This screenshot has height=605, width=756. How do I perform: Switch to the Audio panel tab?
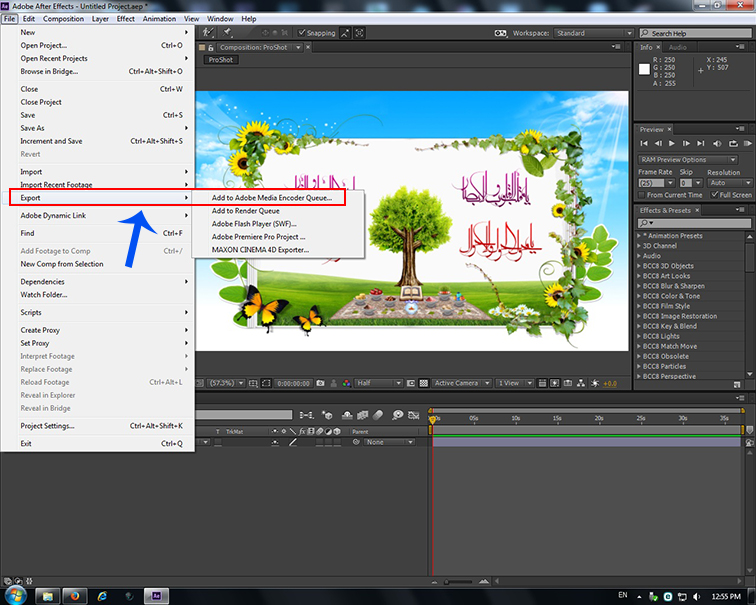point(677,47)
